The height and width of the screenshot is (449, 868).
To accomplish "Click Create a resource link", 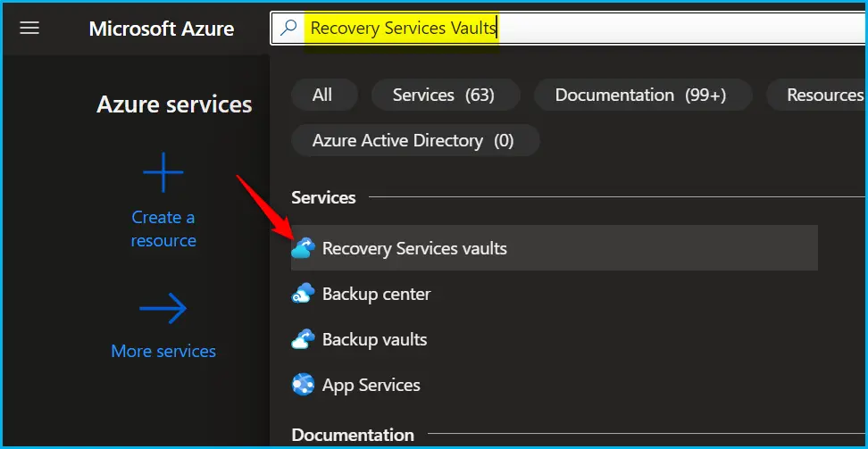I will coord(163,229).
